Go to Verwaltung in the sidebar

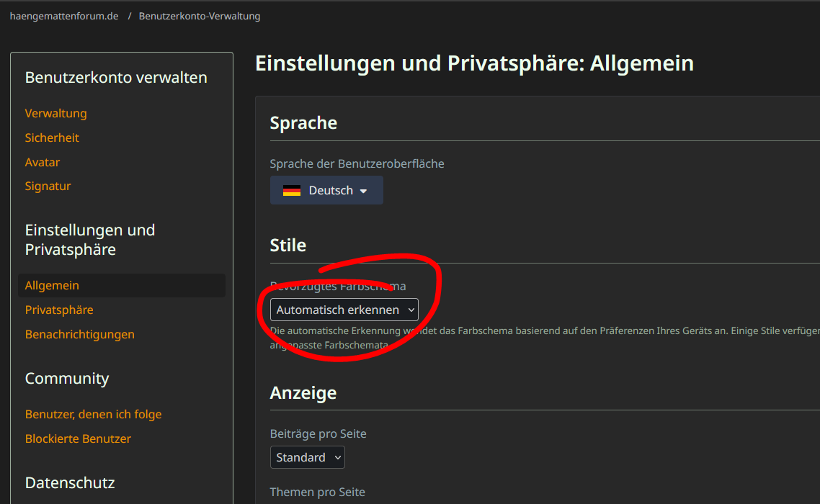point(55,113)
